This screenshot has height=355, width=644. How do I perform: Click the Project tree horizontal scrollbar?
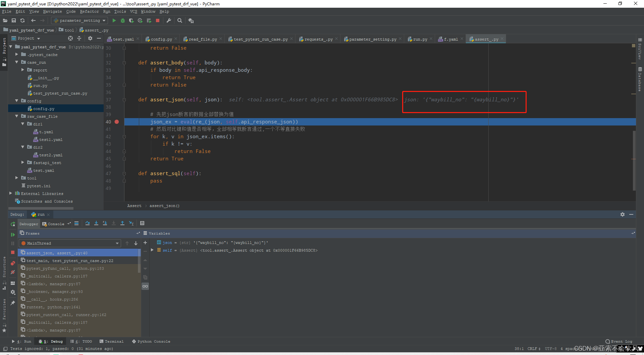point(41,208)
